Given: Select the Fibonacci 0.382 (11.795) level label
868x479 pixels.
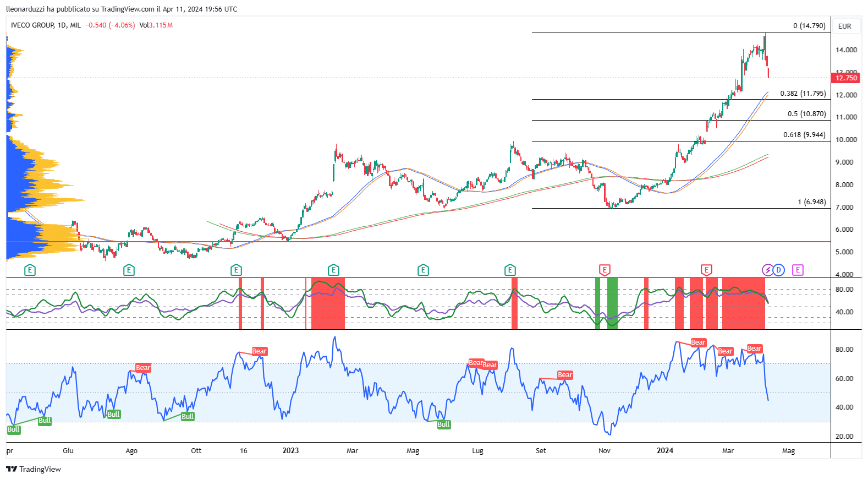Looking at the screenshot, I should (x=803, y=94).
